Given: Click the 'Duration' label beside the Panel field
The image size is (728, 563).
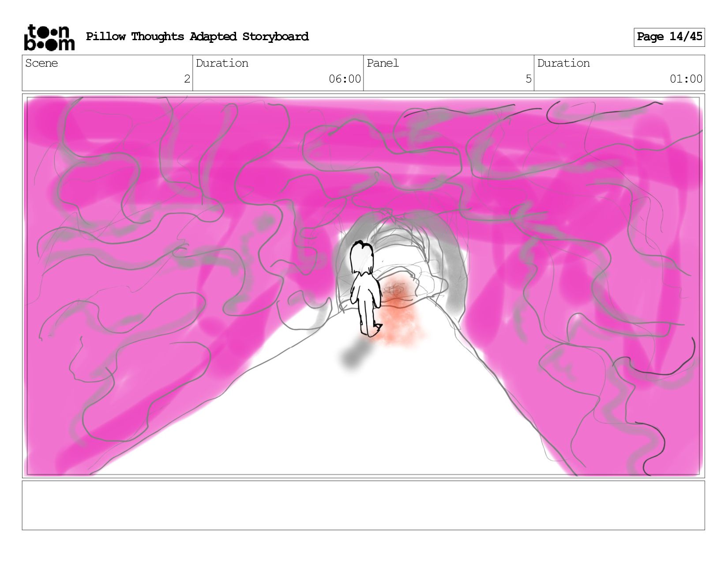Looking at the screenshot, I should coord(563,63).
